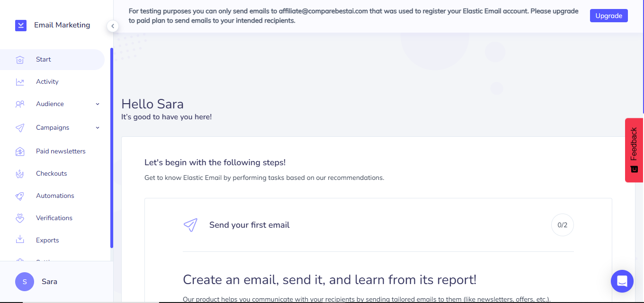Open the Start page

(x=52, y=60)
